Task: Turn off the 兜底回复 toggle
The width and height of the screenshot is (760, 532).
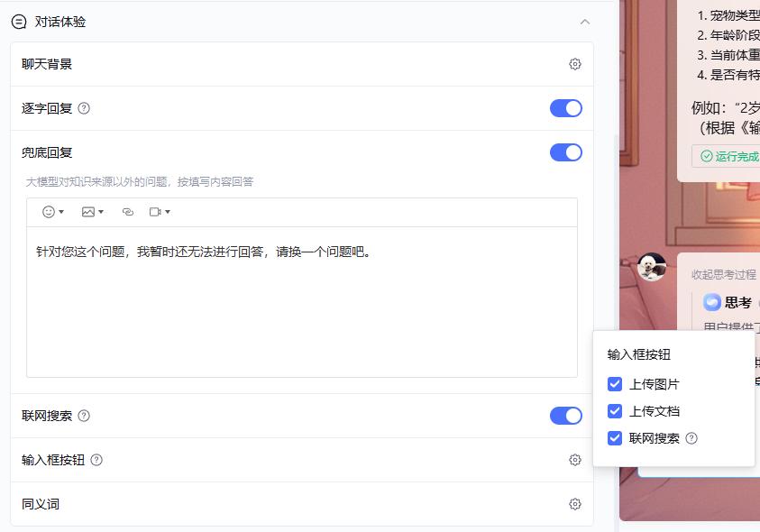Action: click(x=565, y=152)
